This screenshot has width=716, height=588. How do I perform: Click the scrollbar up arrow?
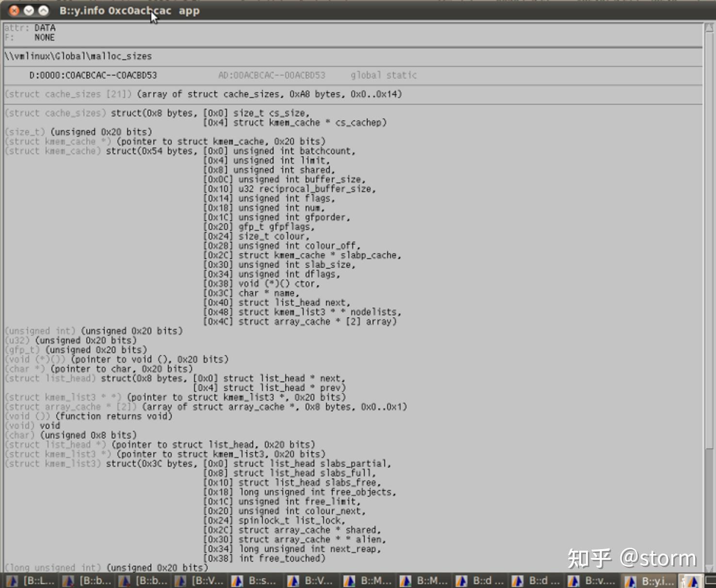709,28
